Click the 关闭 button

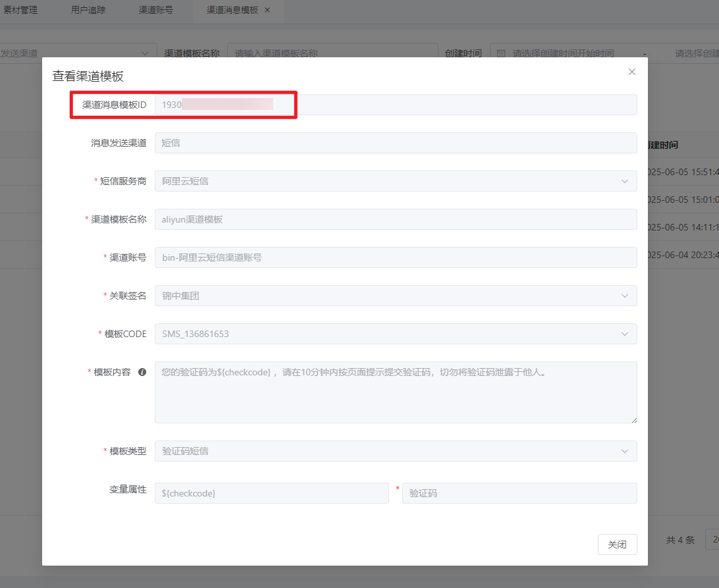coord(617,545)
